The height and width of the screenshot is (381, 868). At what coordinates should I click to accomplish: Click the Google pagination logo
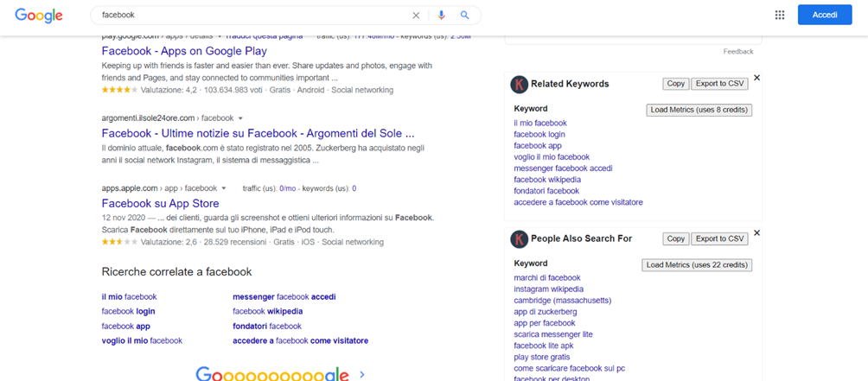(x=272, y=374)
